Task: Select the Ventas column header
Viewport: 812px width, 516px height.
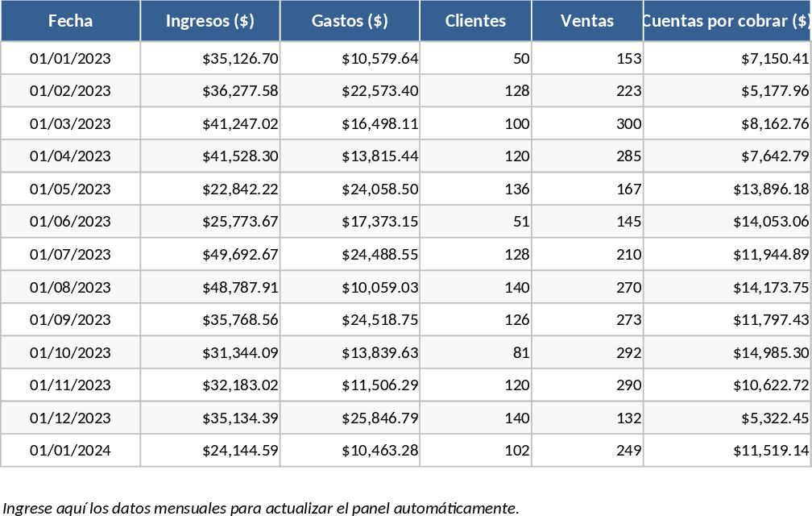Action: coord(587,21)
